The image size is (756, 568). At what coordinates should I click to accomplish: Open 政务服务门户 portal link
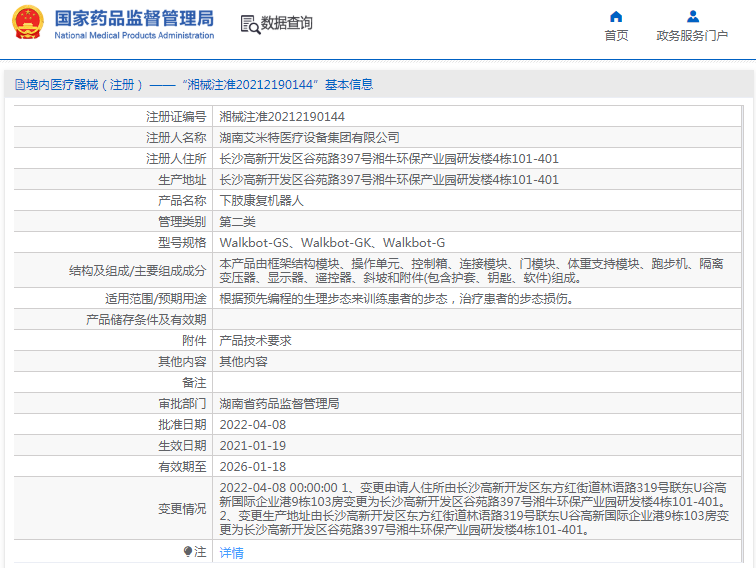[x=692, y=36]
